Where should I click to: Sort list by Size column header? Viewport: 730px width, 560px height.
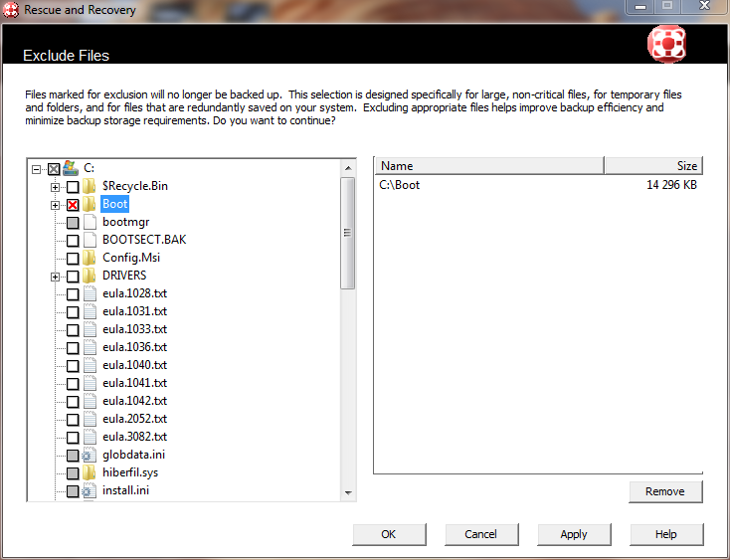click(x=652, y=166)
